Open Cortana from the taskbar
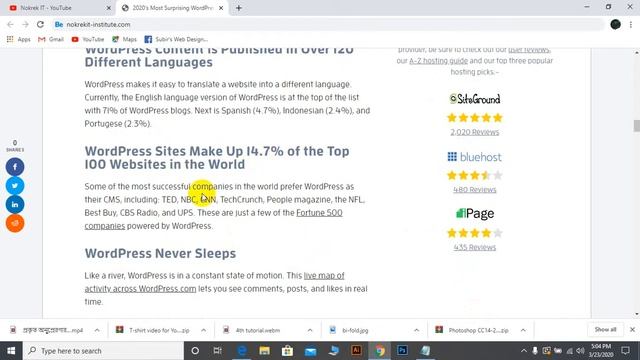Viewport: 640px width, 360px height. (195, 351)
